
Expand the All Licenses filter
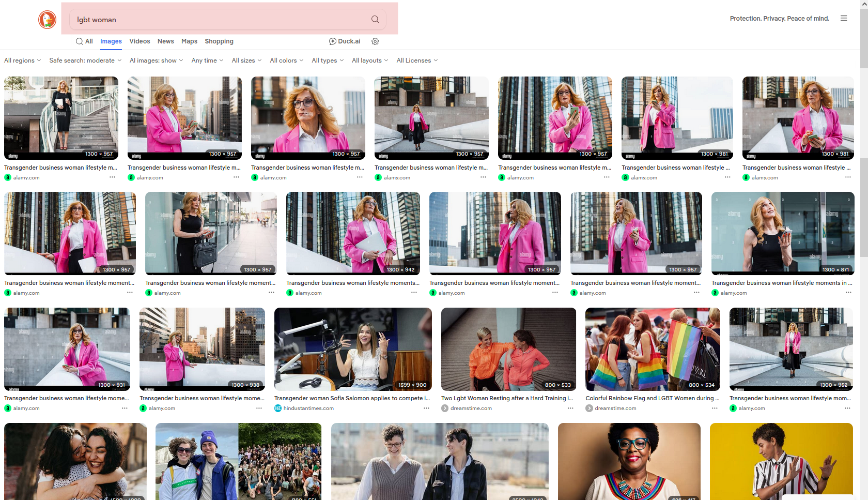[x=416, y=60]
